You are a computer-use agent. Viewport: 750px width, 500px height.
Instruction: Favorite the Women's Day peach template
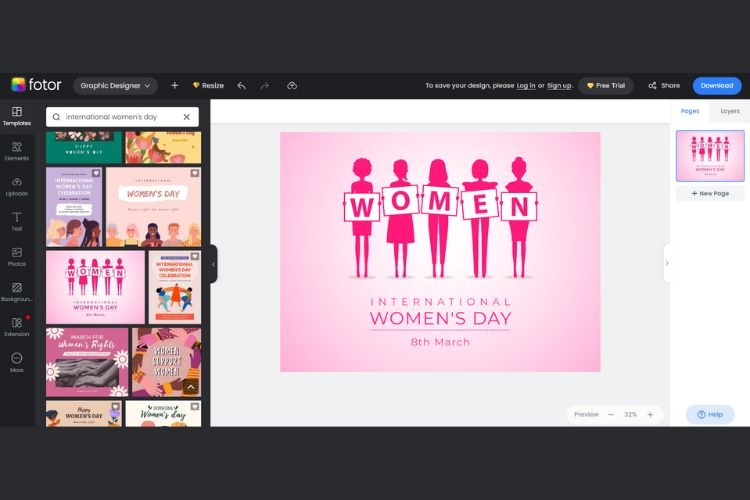[x=195, y=173]
